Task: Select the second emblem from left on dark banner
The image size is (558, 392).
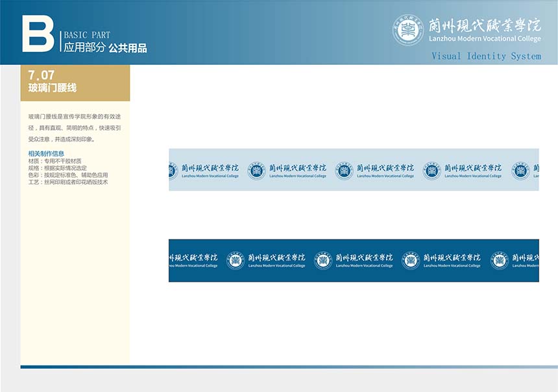Action: 323,261
